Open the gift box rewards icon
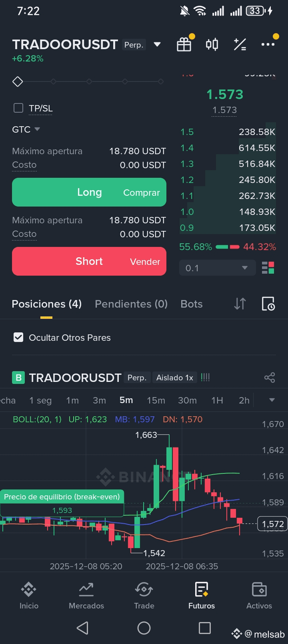The width and height of the screenshot is (288, 644). tap(184, 44)
